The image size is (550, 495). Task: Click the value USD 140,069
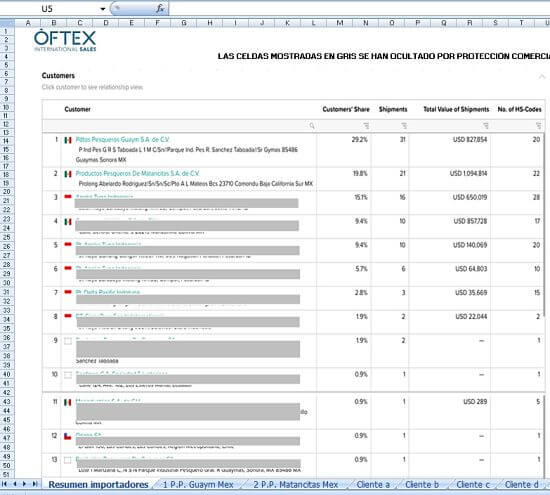470,245
